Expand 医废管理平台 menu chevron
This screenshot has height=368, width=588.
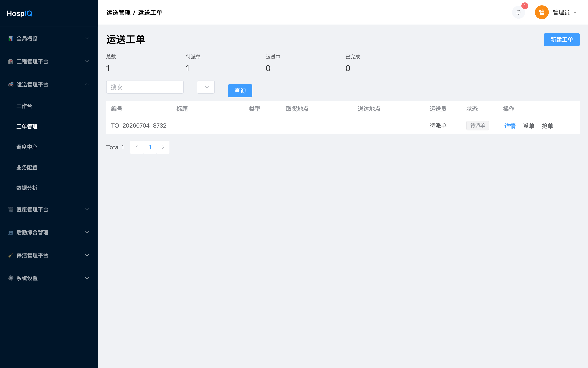pos(87,209)
